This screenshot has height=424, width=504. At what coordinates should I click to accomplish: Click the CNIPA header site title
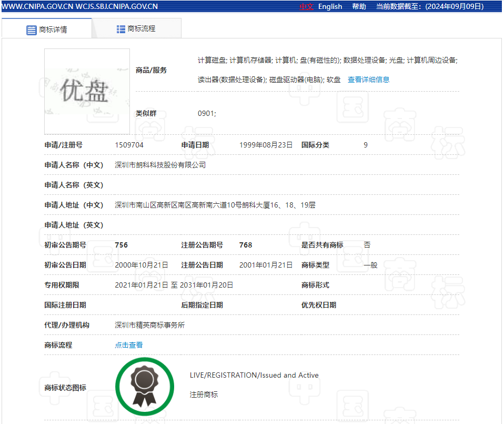84,6
